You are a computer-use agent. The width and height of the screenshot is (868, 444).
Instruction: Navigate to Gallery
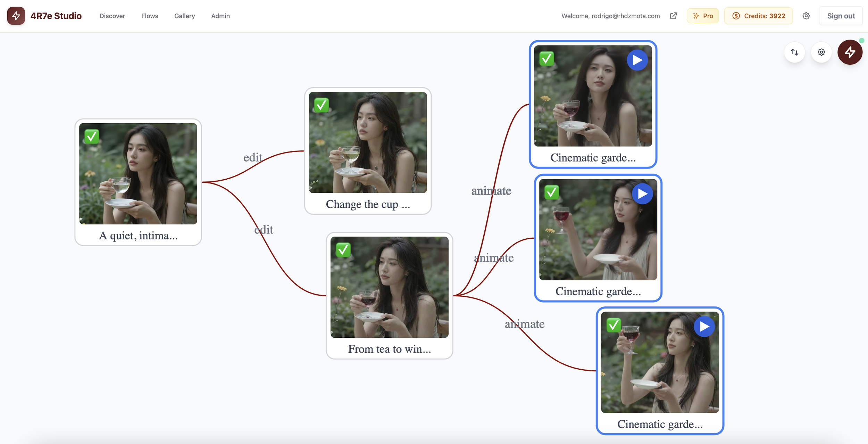coord(184,16)
